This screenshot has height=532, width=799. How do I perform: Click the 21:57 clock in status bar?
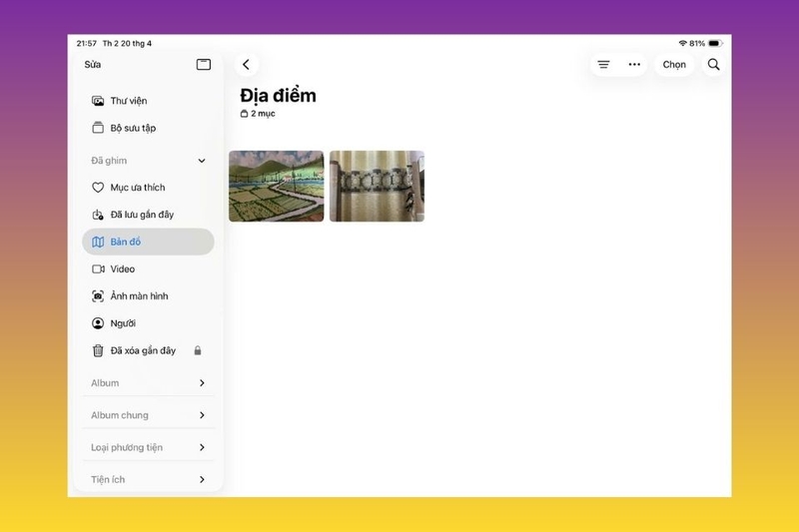pos(87,43)
